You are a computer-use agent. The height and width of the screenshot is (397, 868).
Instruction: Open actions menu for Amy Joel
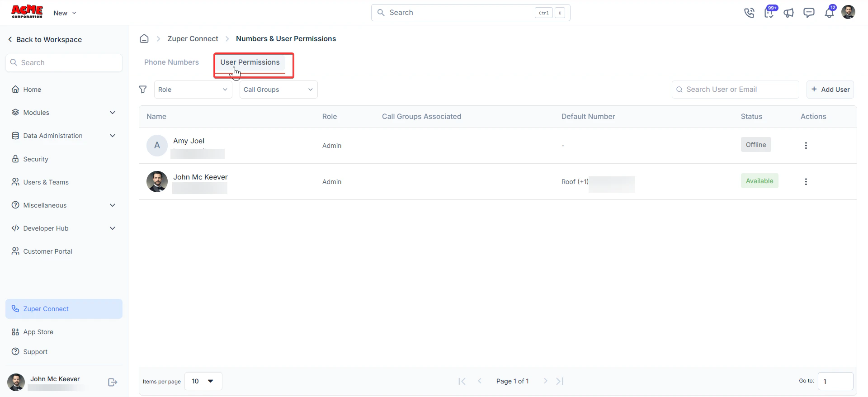pos(806,146)
